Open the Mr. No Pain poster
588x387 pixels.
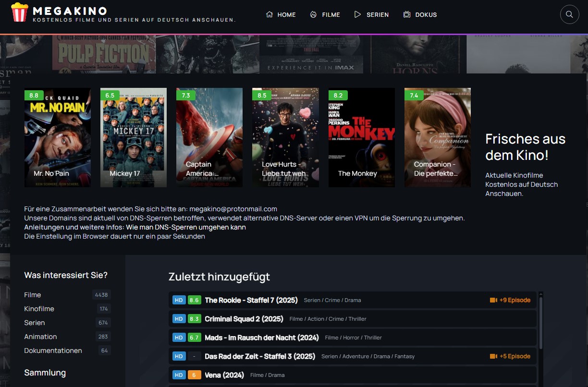pyautogui.click(x=58, y=137)
